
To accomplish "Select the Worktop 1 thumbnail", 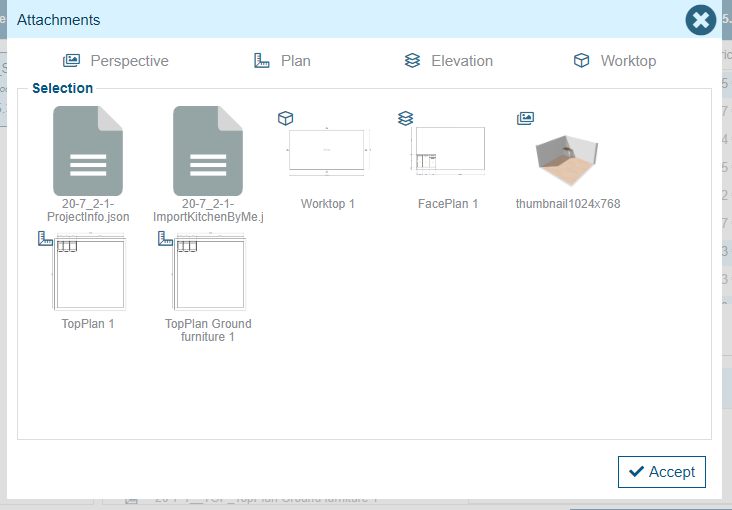I will pyautogui.click(x=328, y=151).
